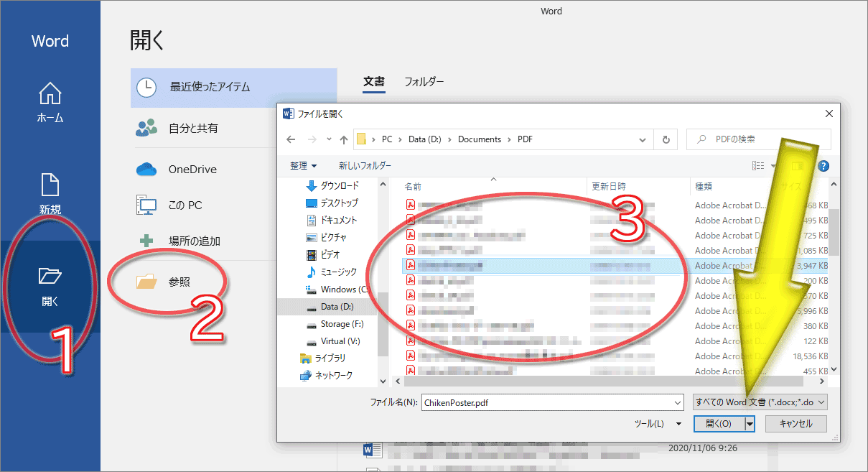Open the ツール(L) dropdown
868x472 pixels.
[658, 424]
